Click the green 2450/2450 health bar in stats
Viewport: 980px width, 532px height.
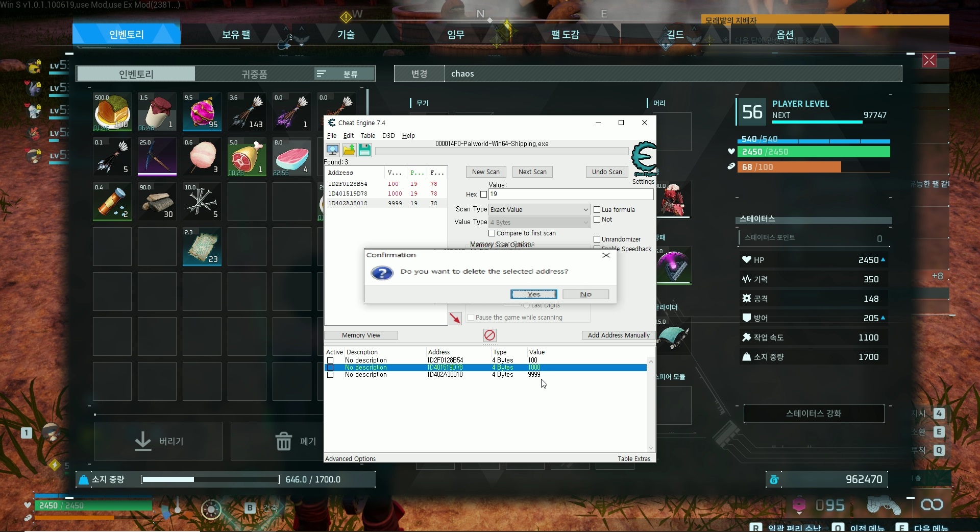pos(814,152)
